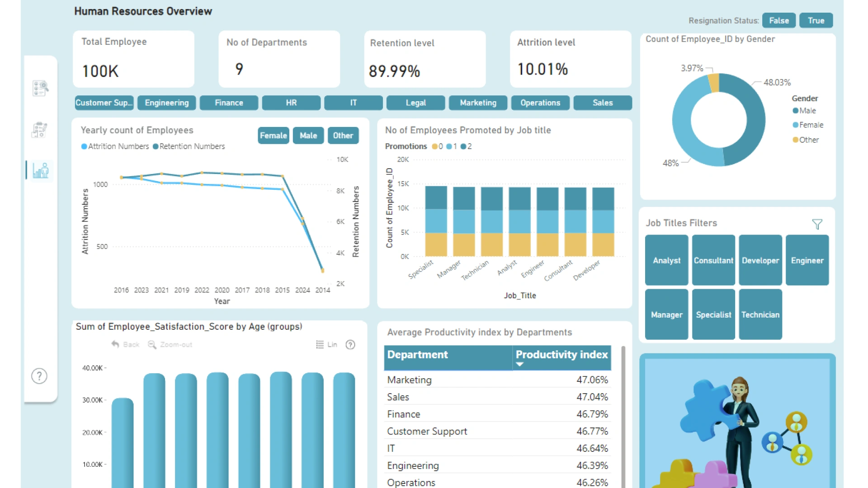Select the Legal department slicer
868x488 pixels.
(416, 103)
